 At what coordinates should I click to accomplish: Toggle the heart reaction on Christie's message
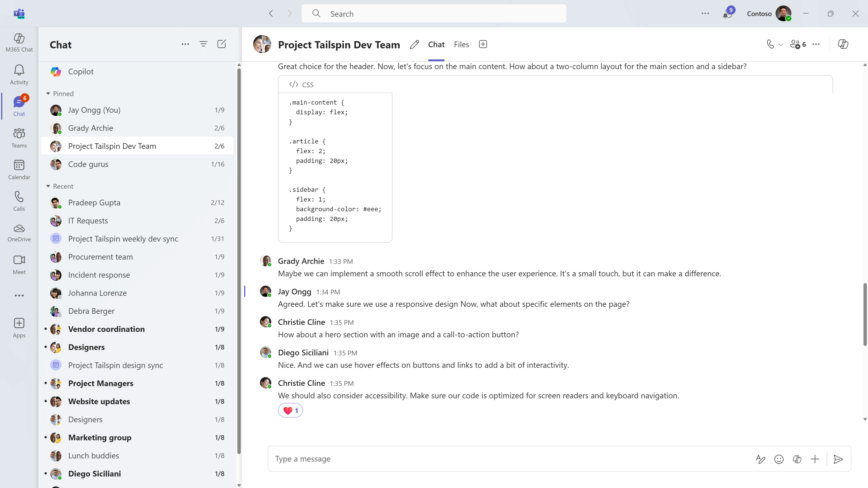pyautogui.click(x=290, y=411)
